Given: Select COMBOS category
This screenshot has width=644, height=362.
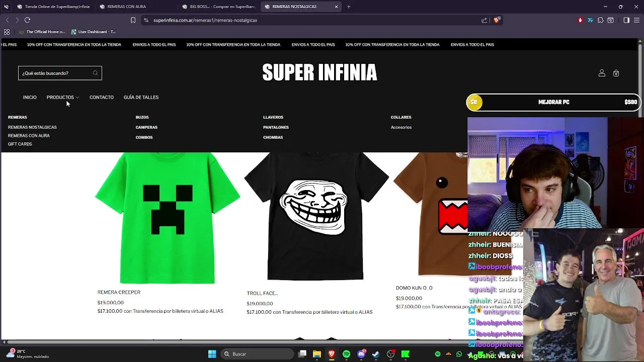Looking at the screenshot, I should [144, 137].
